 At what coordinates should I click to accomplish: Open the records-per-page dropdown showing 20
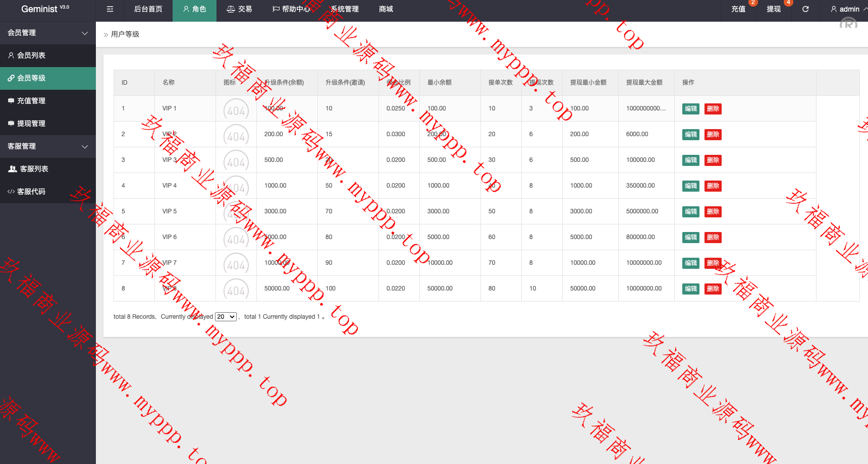(x=226, y=317)
